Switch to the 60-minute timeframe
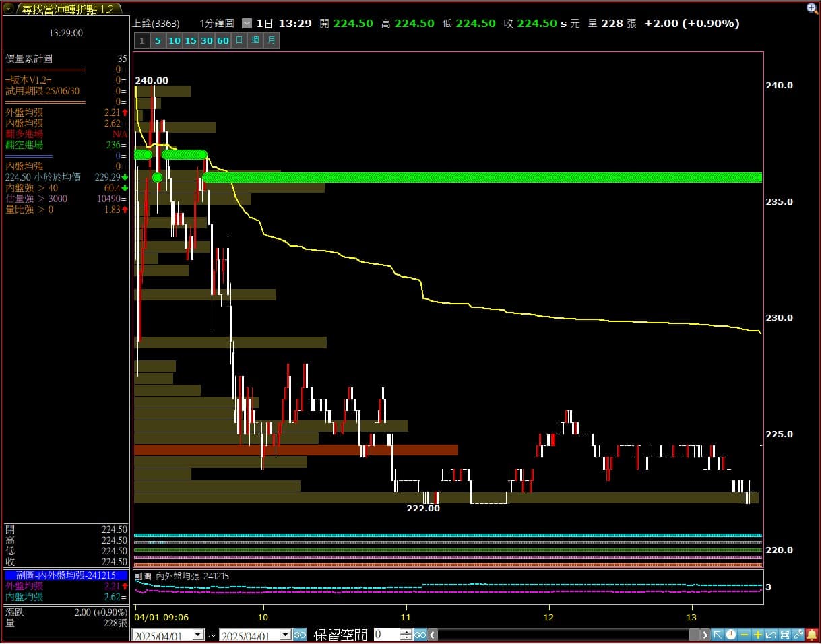 tap(223, 40)
